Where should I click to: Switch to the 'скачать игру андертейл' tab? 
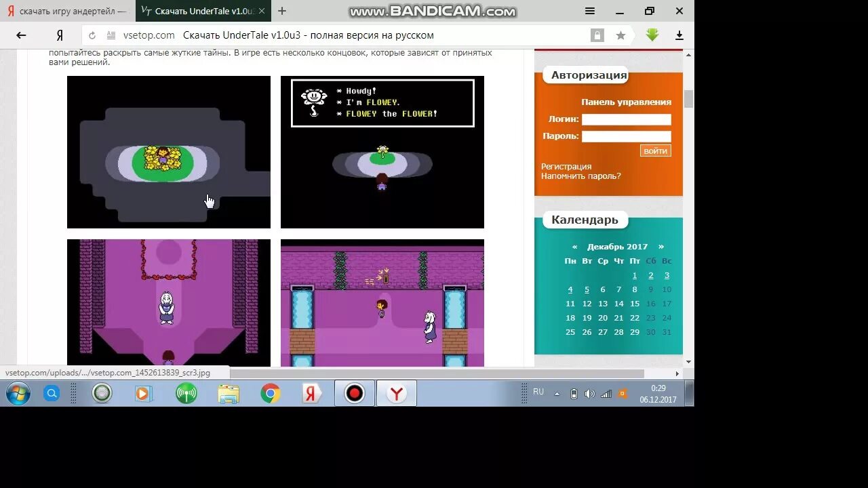67,11
